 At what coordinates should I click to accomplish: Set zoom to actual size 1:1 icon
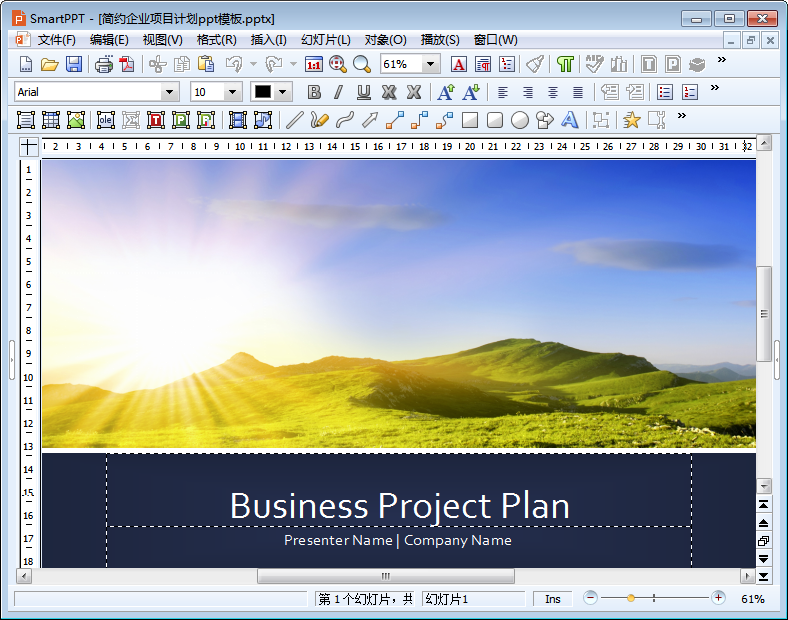(x=314, y=64)
